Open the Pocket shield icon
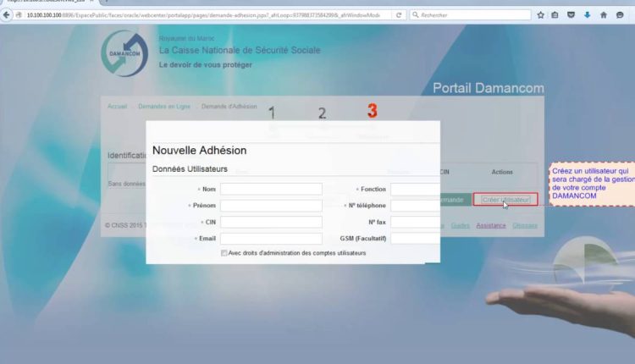 (571, 15)
